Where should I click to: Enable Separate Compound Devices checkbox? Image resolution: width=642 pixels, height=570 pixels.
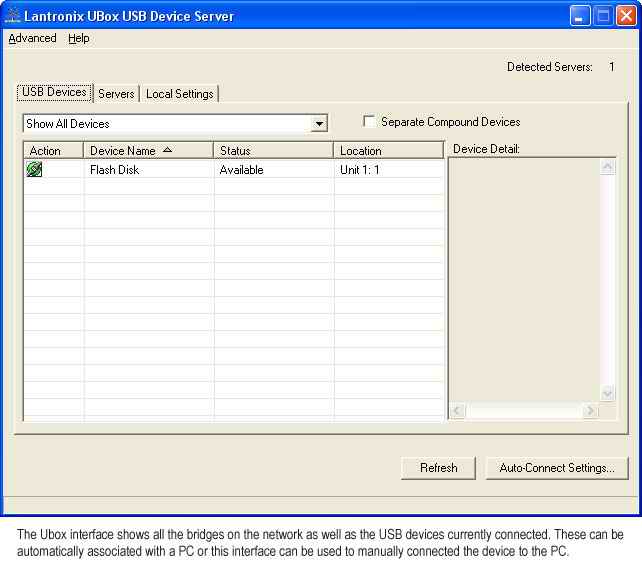tap(369, 121)
